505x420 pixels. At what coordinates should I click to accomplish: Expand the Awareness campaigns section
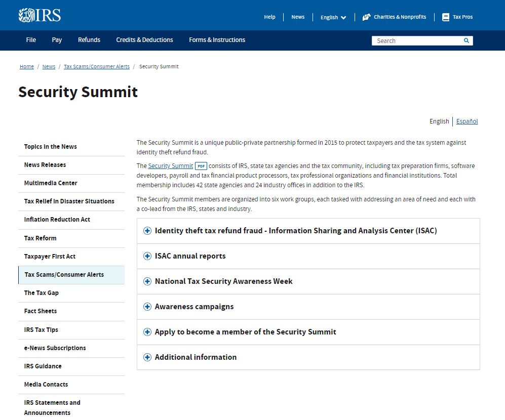pos(308,307)
